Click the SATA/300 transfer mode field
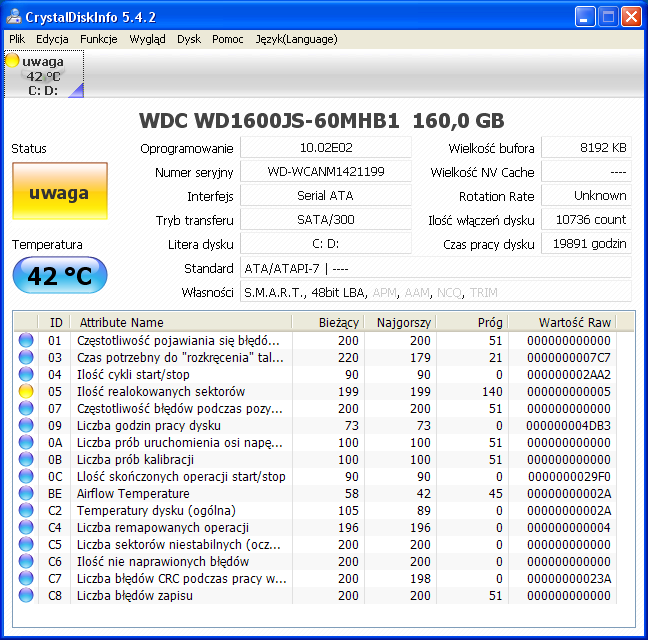Viewport: 648px width, 640px height. click(x=326, y=219)
